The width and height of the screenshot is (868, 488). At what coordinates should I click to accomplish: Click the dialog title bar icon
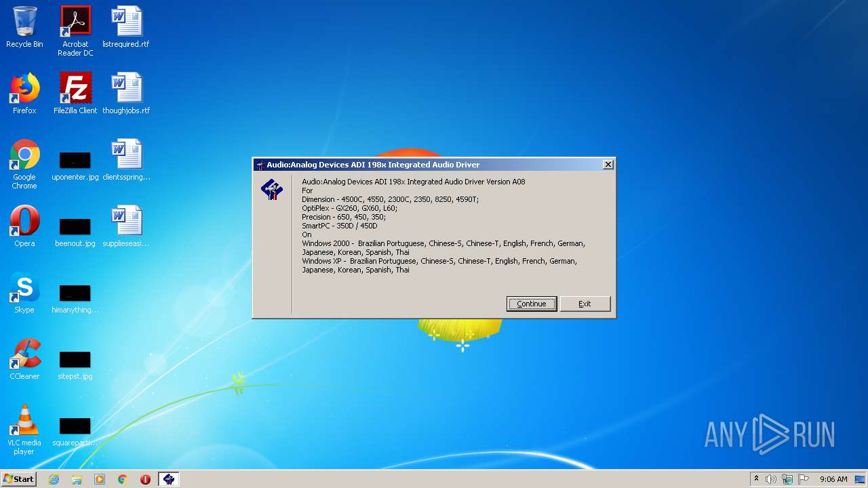(x=260, y=165)
